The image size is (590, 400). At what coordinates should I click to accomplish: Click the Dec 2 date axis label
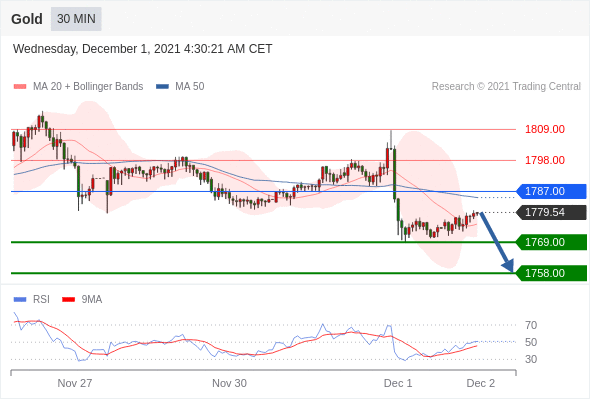coord(481,383)
